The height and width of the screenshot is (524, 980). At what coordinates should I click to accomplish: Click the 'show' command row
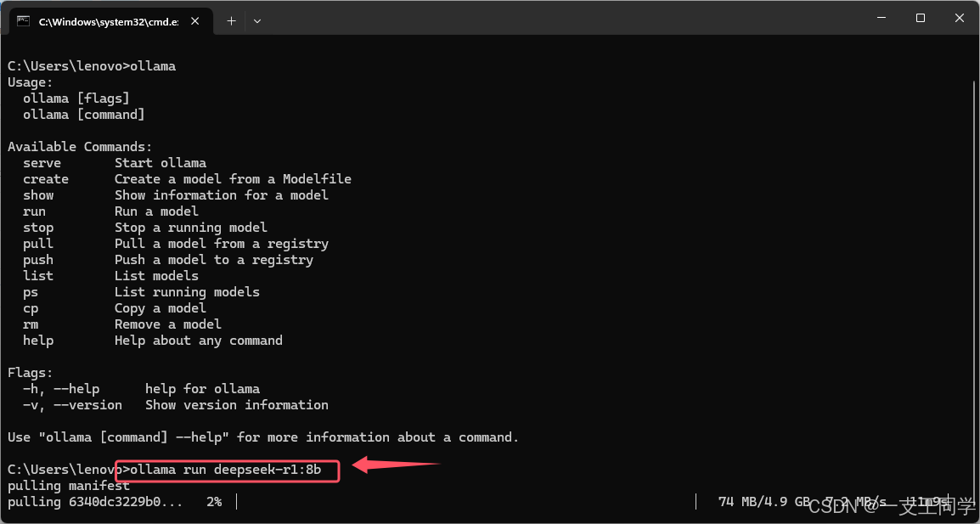pyautogui.click(x=176, y=195)
